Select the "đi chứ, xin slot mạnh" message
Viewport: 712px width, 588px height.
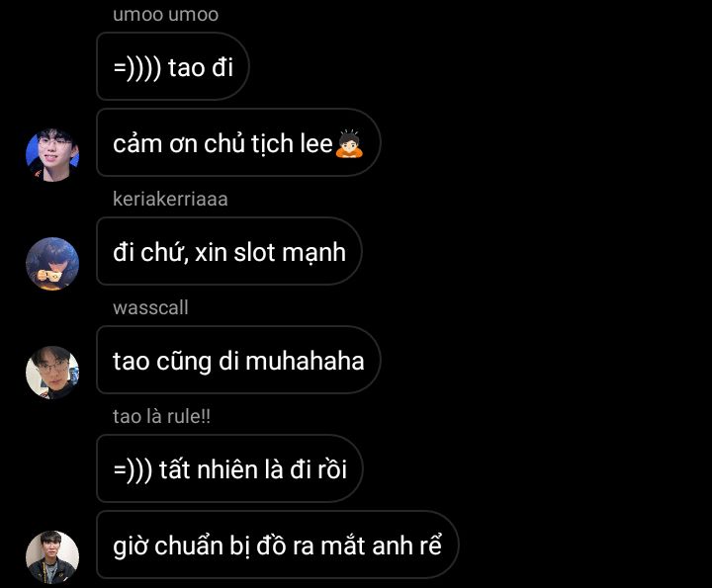[228, 251]
